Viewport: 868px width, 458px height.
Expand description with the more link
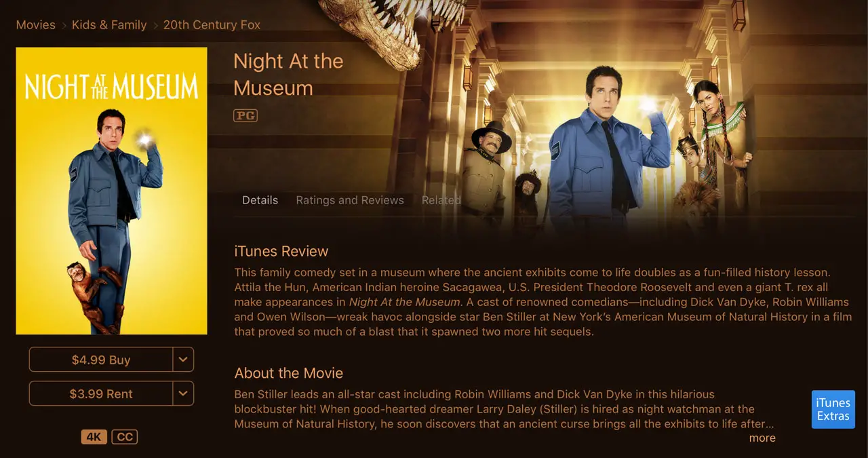pyautogui.click(x=762, y=438)
